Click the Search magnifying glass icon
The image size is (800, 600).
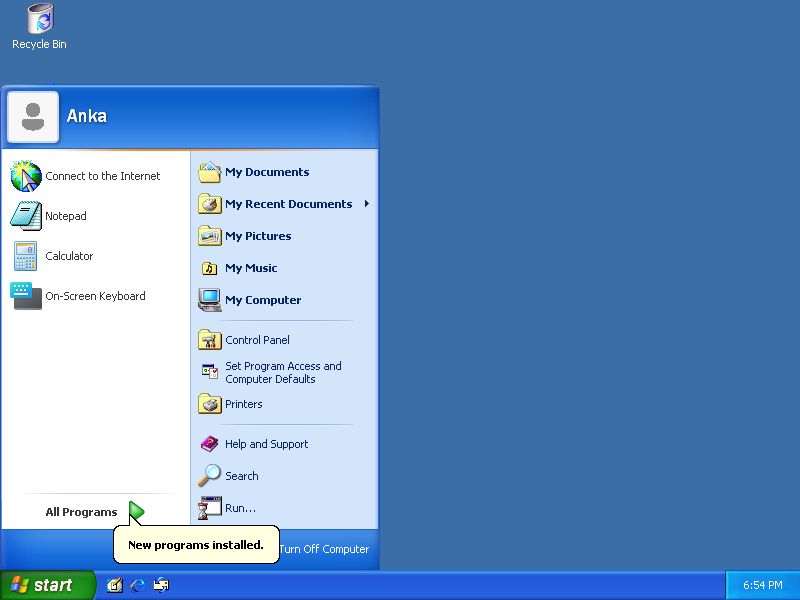point(209,476)
